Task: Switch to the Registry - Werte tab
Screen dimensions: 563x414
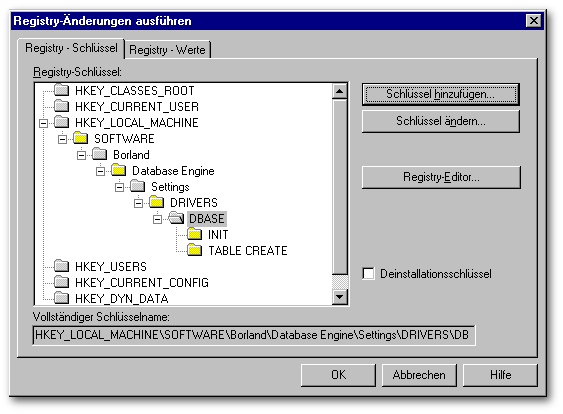Action: [167, 50]
